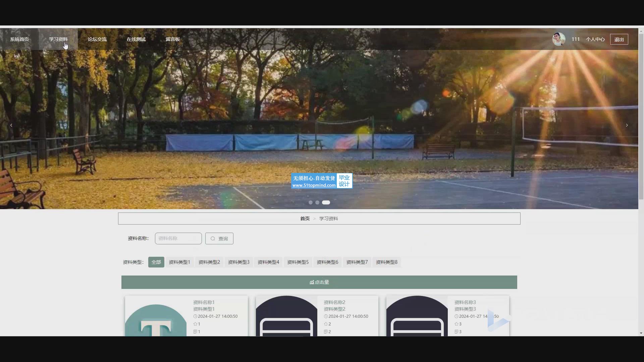This screenshot has width=644, height=362.
Task: Click the 点击量 chart icon
Action: point(312,282)
